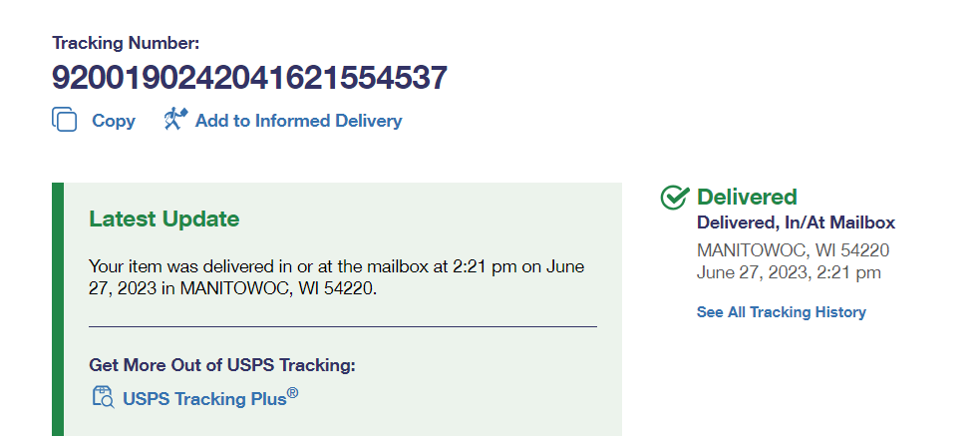Click the green 'Delivered' status heading
The height and width of the screenshot is (441, 980).
pos(747,198)
